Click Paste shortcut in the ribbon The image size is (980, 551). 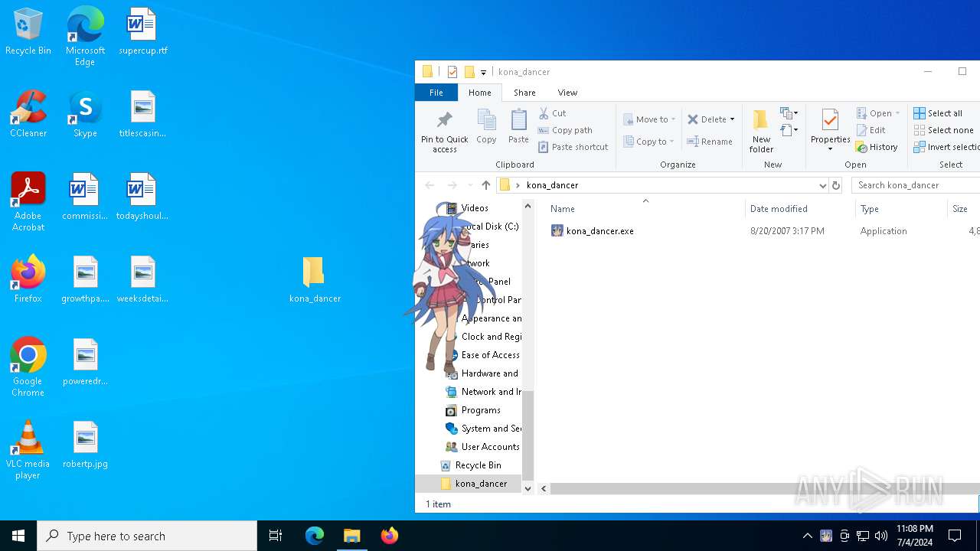(x=573, y=147)
